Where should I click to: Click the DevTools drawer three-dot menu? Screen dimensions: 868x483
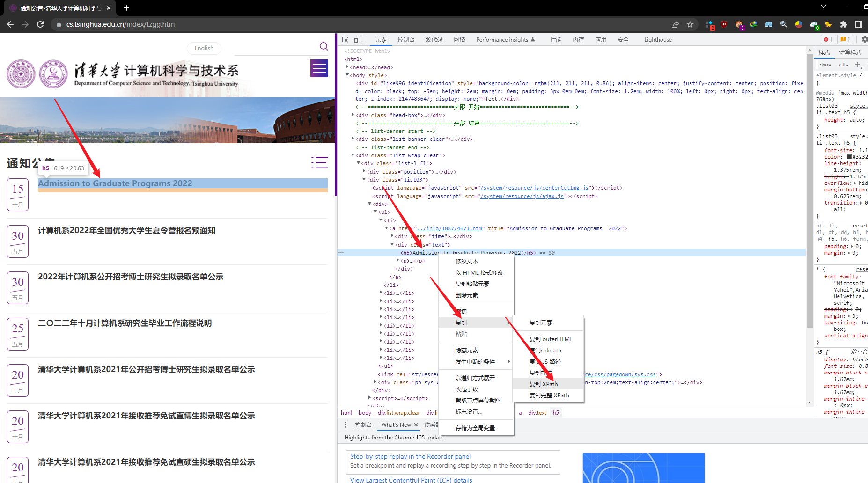pyautogui.click(x=346, y=425)
